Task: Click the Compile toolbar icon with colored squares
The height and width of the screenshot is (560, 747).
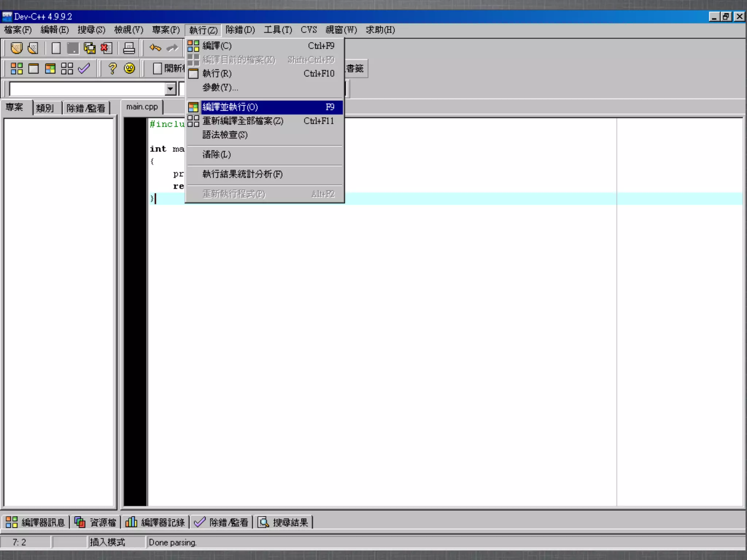Action: point(16,69)
